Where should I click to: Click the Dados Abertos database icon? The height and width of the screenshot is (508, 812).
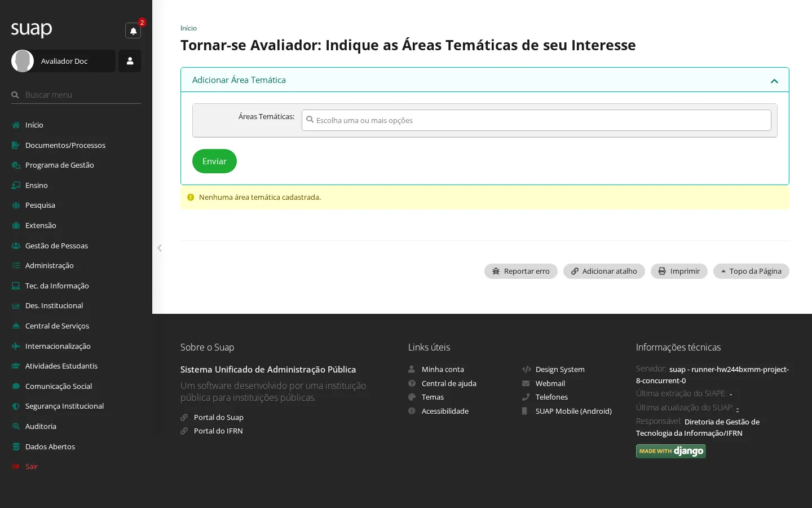point(16,446)
